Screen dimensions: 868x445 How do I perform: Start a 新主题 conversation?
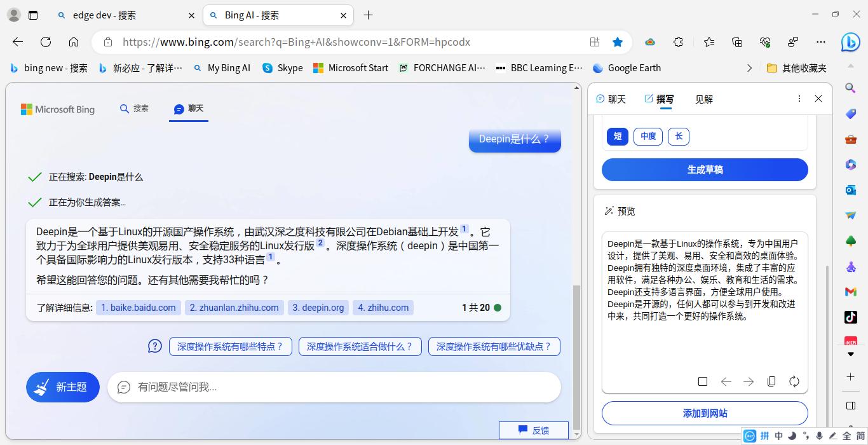tap(63, 387)
